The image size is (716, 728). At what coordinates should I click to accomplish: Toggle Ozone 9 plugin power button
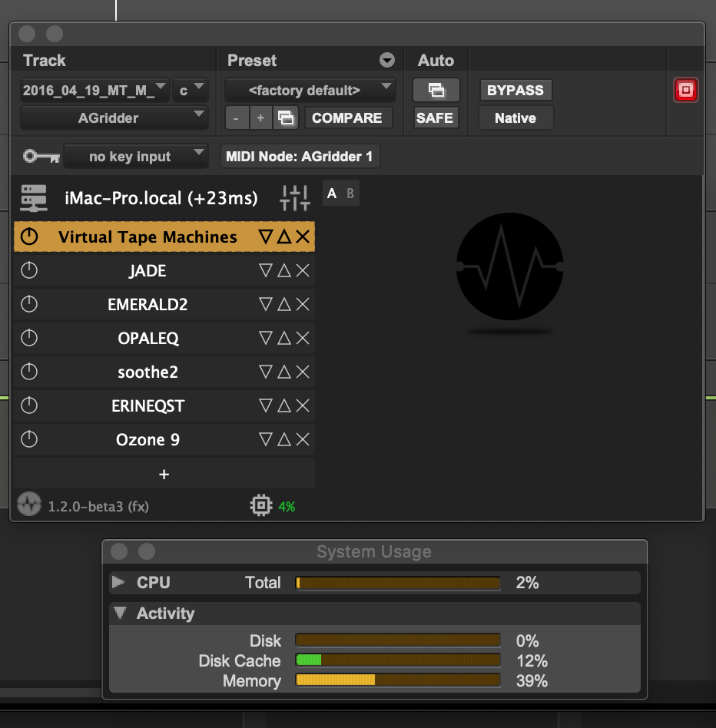click(29, 439)
